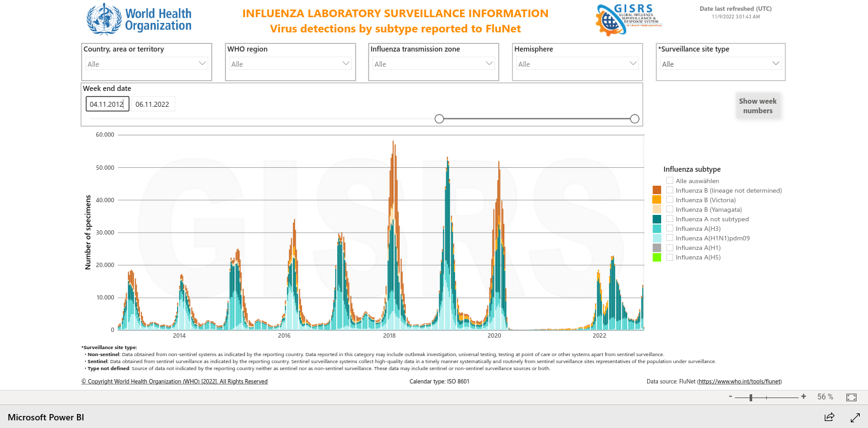Open the Surveillance site type dropdown
Screen dimensions: 868x428
720,64
